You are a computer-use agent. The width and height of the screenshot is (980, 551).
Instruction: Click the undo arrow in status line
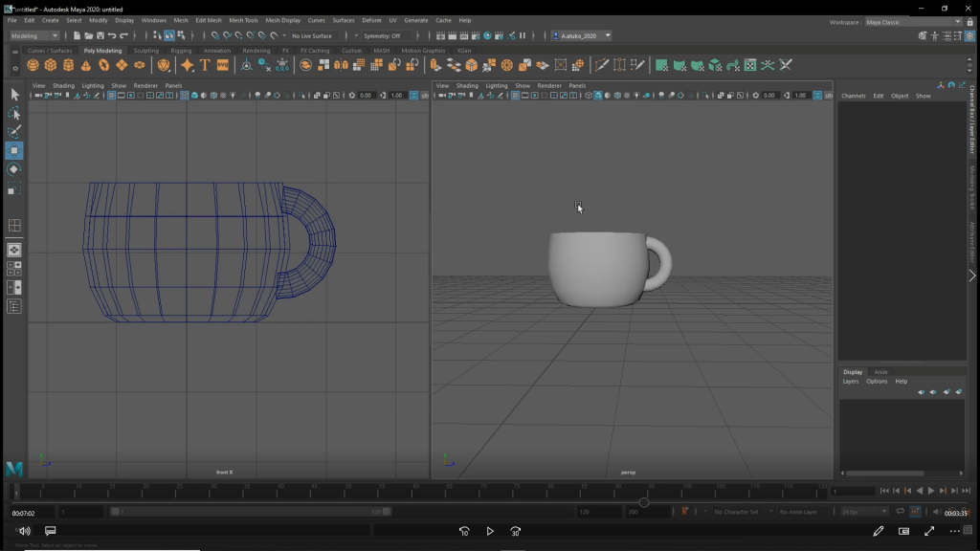(112, 35)
